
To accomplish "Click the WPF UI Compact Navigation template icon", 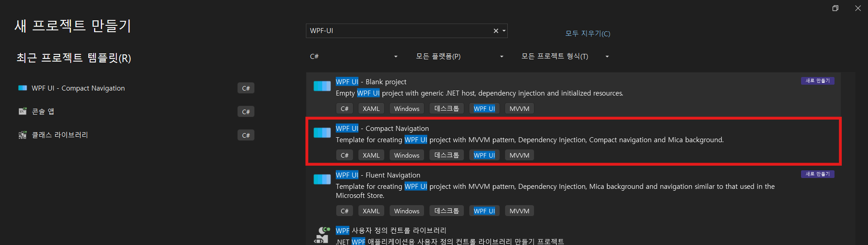I will click(x=322, y=133).
